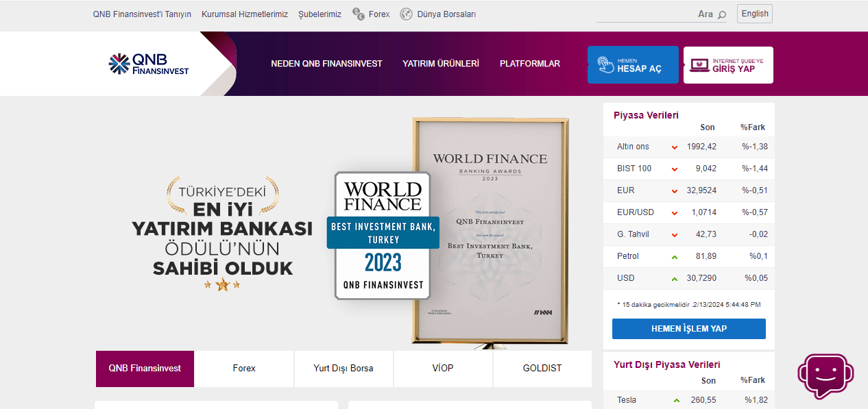Click the G. Tahvil row label
The image size is (868, 409).
[x=633, y=234]
